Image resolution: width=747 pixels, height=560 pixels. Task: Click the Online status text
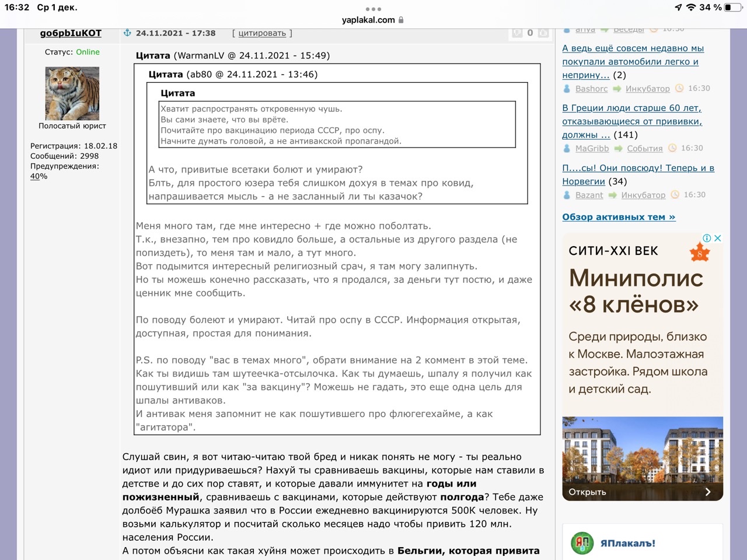(88, 52)
